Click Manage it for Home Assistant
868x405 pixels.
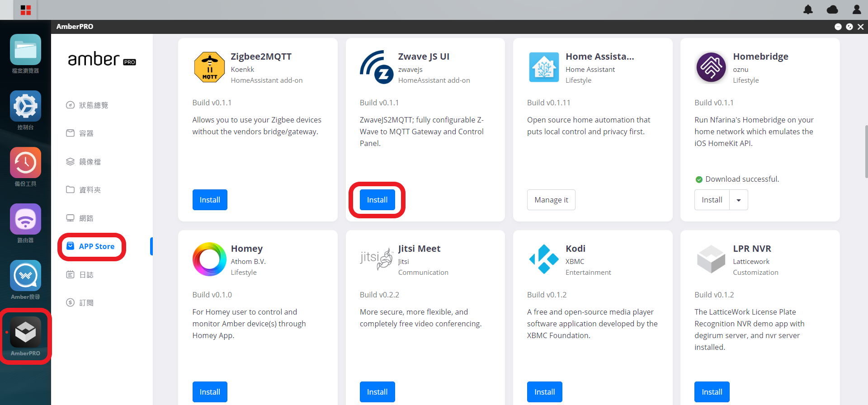click(x=551, y=200)
